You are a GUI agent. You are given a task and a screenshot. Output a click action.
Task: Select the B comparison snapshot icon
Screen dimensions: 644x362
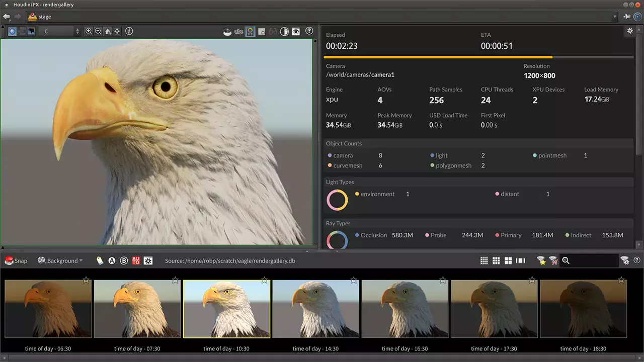[124, 260]
